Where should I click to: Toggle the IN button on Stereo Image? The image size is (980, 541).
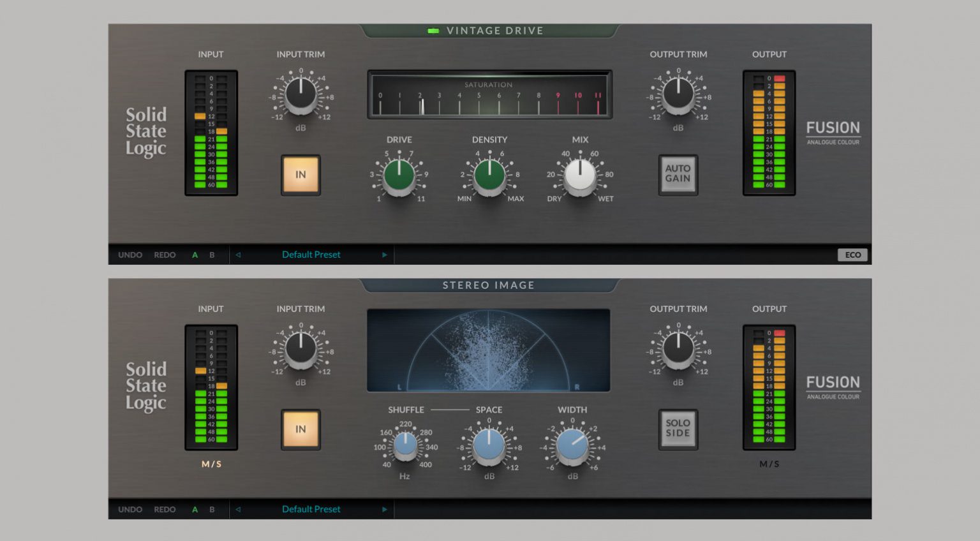(300, 429)
